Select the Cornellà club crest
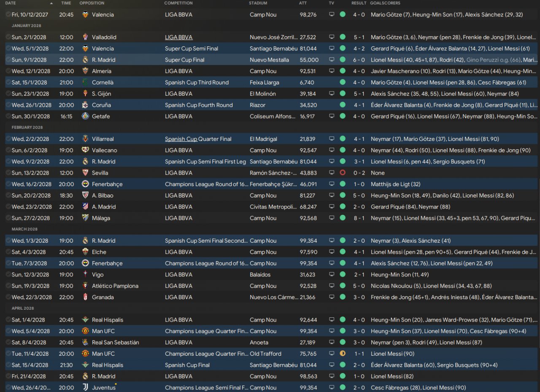 [85, 82]
